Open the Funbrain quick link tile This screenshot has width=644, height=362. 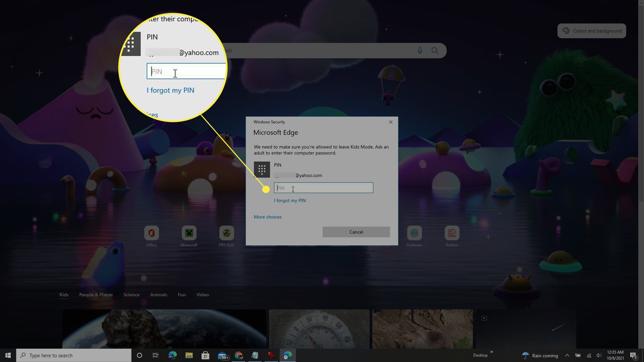[414, 236]
